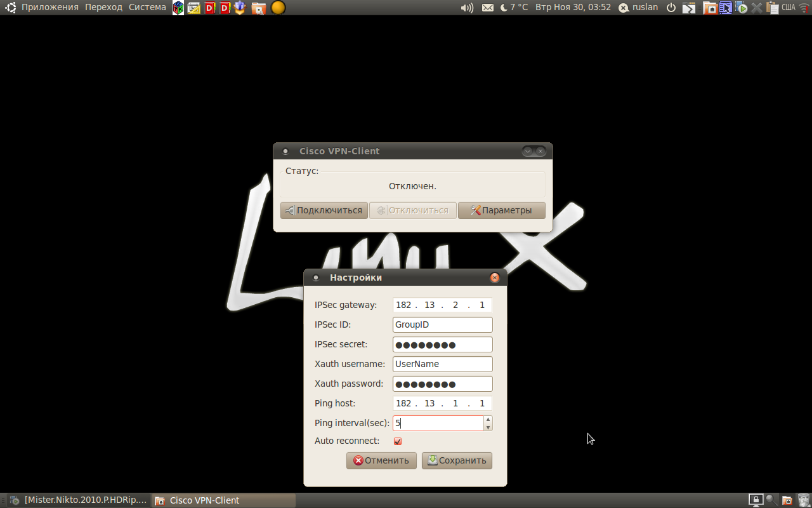Click the Отключен. status text

(x=412, y=186)
